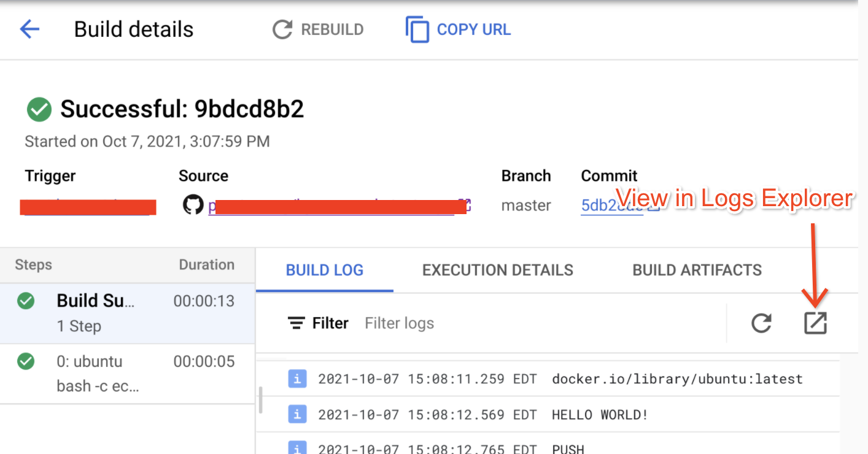Click the open-in-new icon beside the source link

[x=465, y=205]
